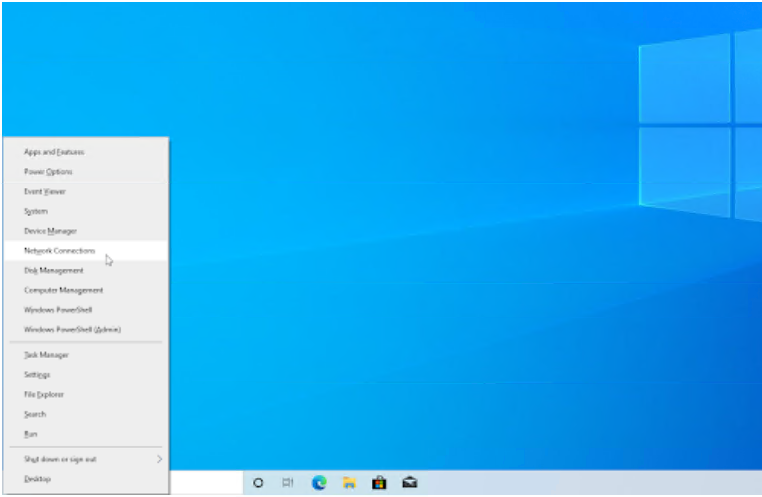Launch Computer Management from the menu
The width and height of the screenshot is (762, 497).
pos(63,290)
